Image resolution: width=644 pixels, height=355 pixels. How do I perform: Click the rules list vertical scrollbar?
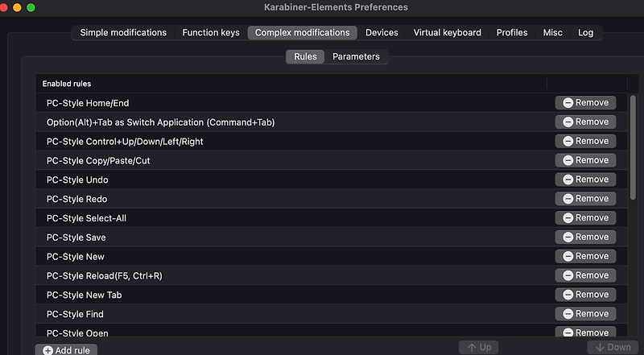pos(633,147)
